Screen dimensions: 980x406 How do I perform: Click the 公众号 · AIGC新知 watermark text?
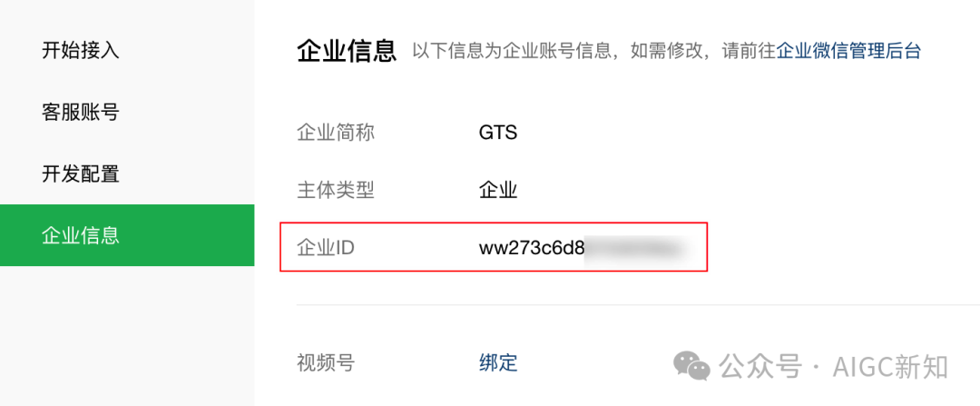pos(833,367)
